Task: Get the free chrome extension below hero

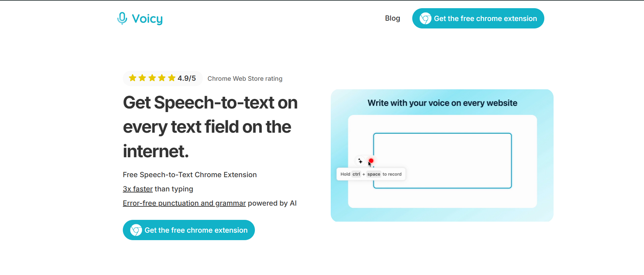Action: [x=189, y=230]
